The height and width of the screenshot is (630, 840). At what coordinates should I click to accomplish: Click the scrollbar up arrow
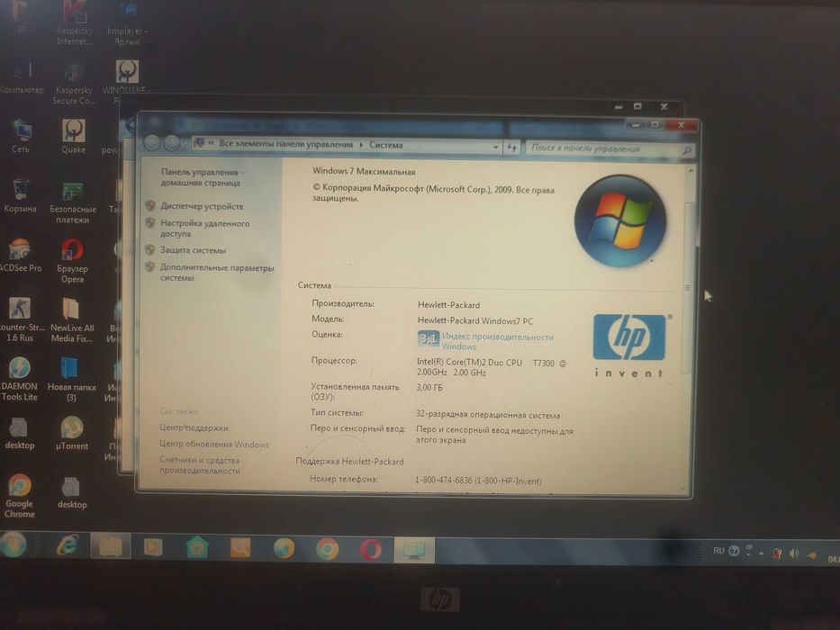[691, 171]
